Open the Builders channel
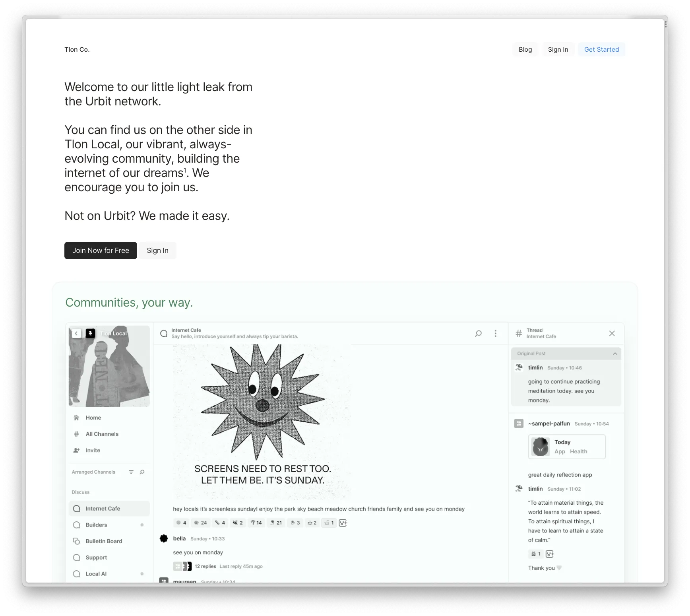690x616 pixels. pyautogui.click(x=109, y=525)
